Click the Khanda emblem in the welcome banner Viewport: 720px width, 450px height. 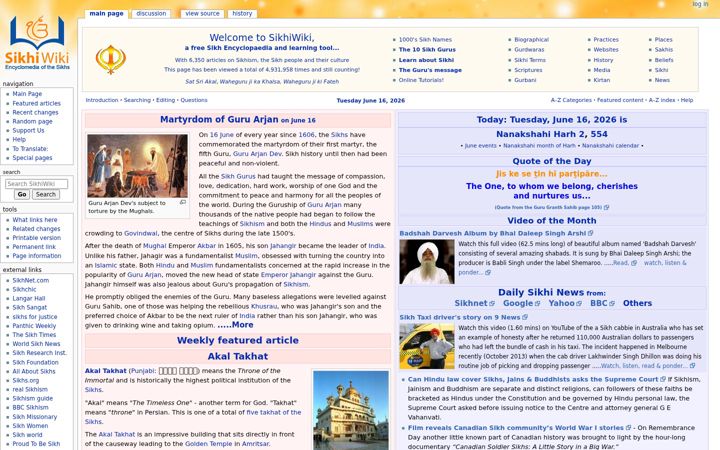111,59
